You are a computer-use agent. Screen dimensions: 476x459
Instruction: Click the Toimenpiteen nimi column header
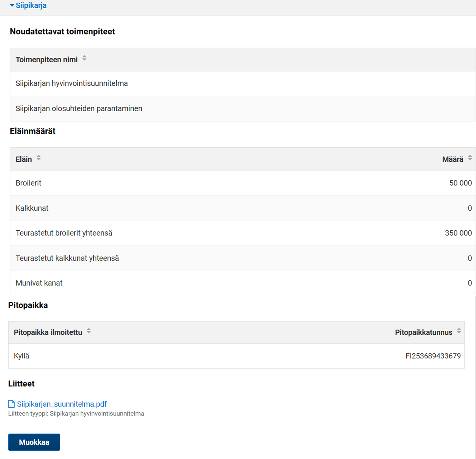pyautogui.click(x=47, y=60)
